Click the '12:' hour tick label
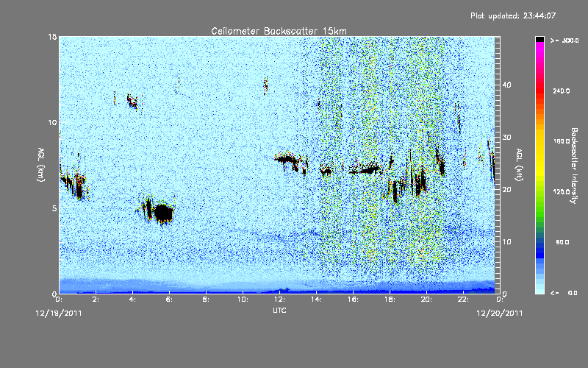The height and width of the screenshot is (368, 588). click(280, 300)
